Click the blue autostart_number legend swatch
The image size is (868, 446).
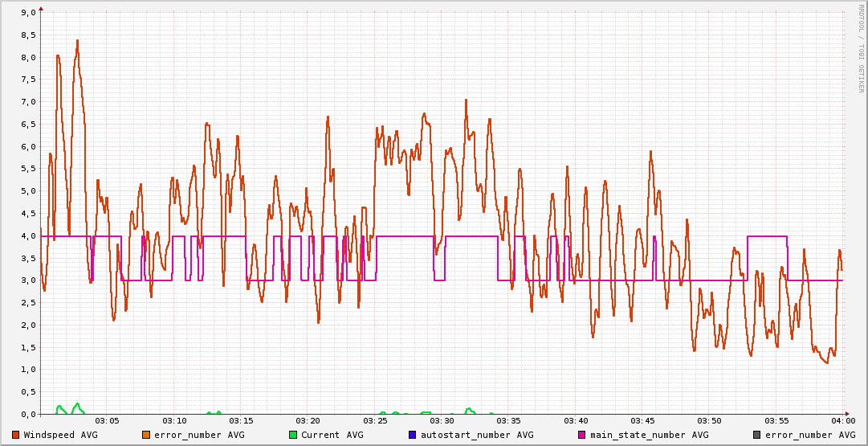pyautogui.click(x=412, y=435)
